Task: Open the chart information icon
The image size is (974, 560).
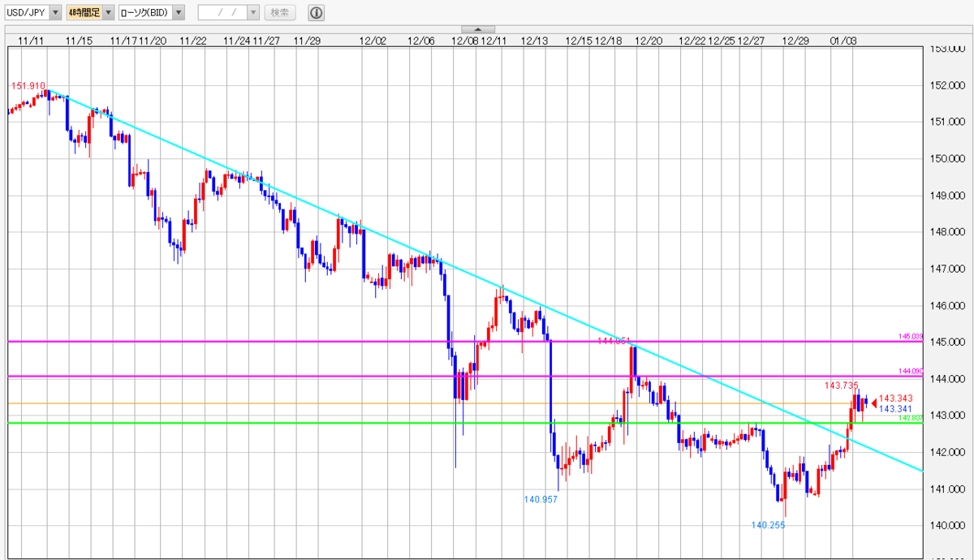Action: coord(316,13)
